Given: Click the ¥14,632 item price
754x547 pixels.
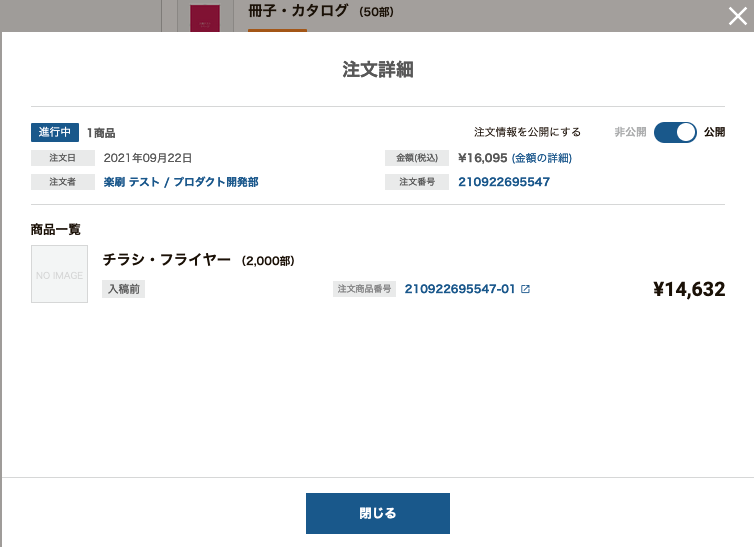Looking at the screenshot, I should click(689, 289).
